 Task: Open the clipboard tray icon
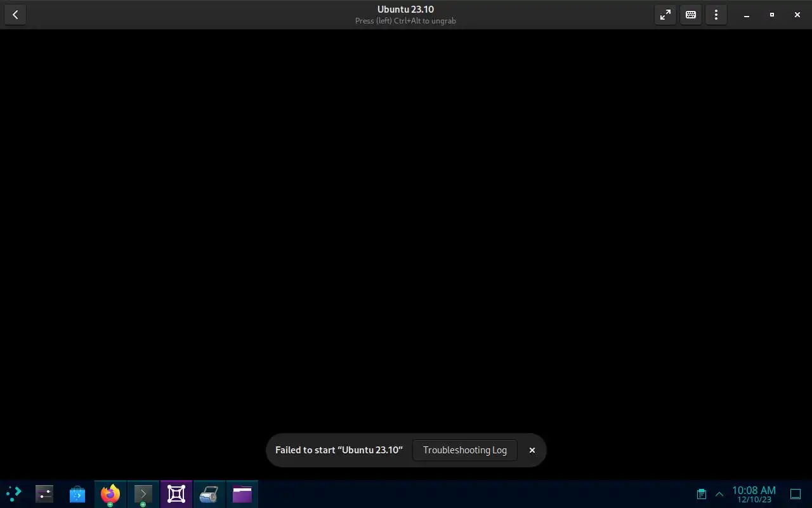[702, 494]
